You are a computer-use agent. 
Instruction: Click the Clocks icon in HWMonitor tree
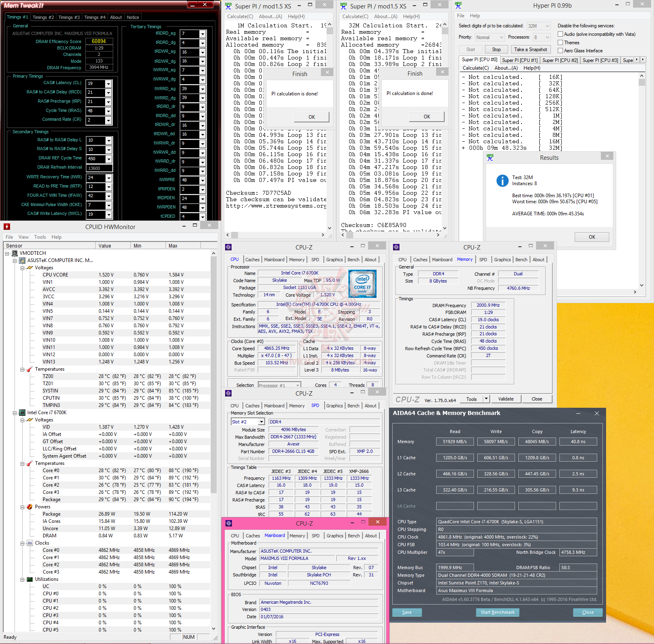click(30, 543)
